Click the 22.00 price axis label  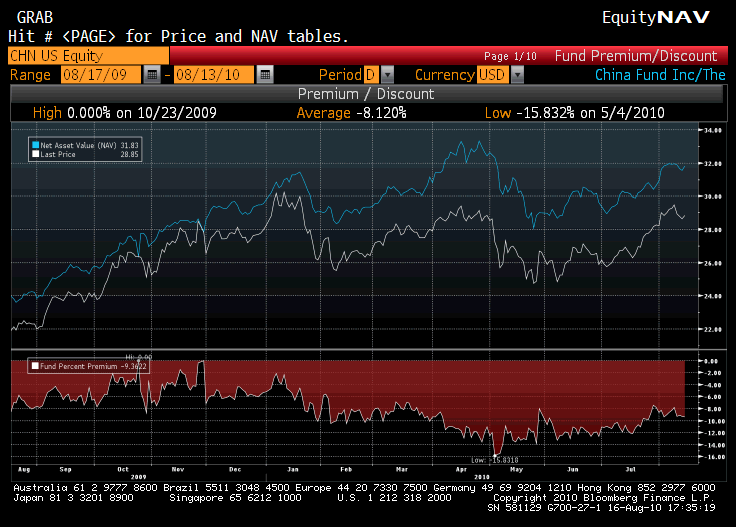pos(713,329)
